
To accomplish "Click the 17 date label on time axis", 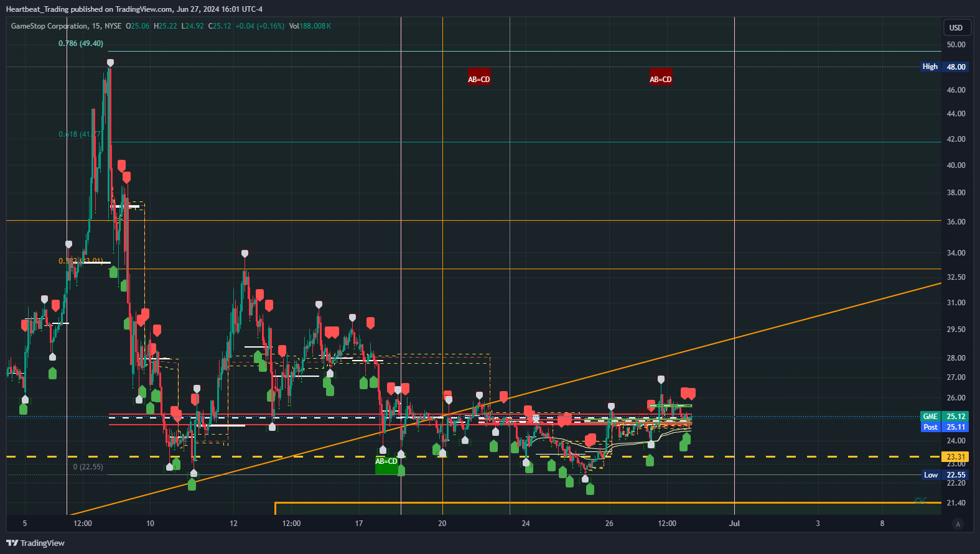I will [x=359, y=524].
